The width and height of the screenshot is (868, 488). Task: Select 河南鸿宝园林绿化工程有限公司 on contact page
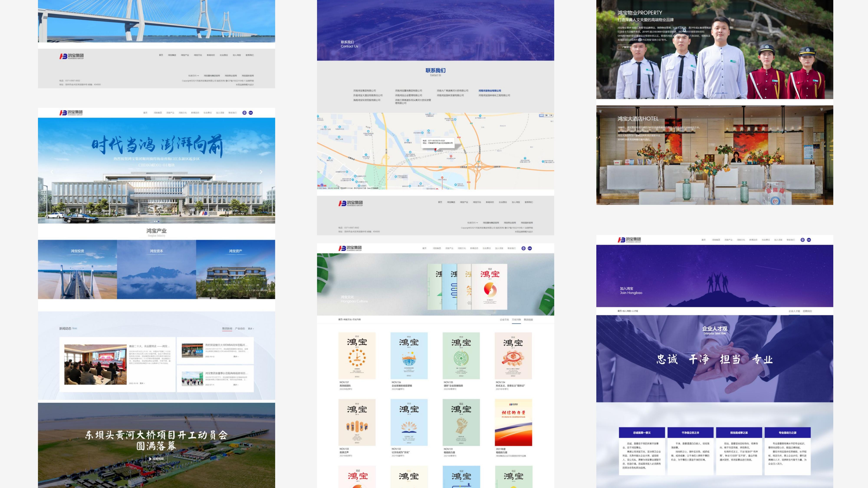click(x=494, y=95)
